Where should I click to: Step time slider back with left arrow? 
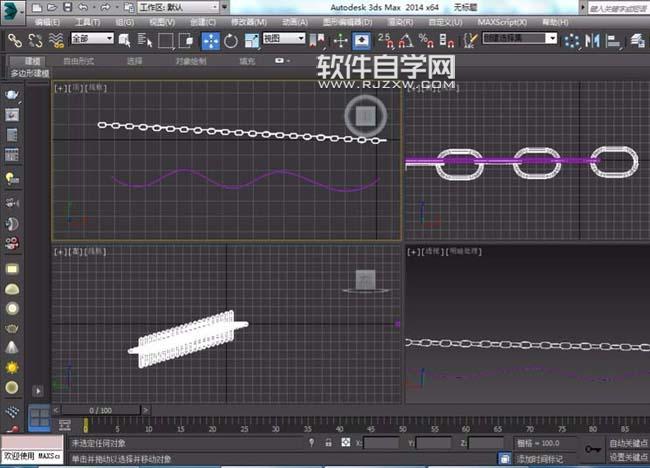56,410
